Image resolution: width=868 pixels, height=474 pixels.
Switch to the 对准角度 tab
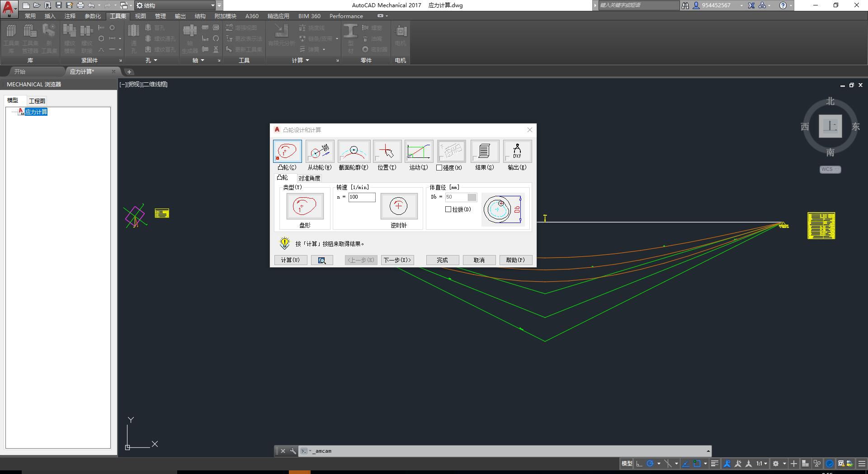click(x=309, y=178)
